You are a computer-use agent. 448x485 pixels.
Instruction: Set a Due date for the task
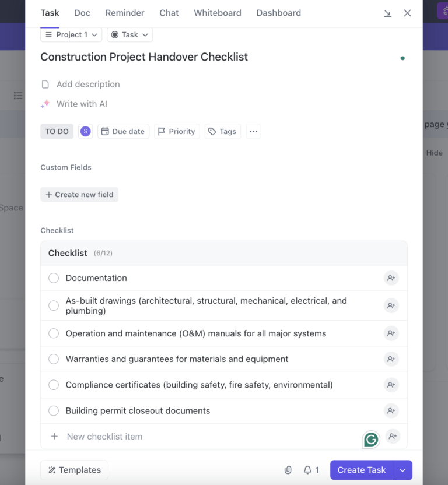[123, 131]
